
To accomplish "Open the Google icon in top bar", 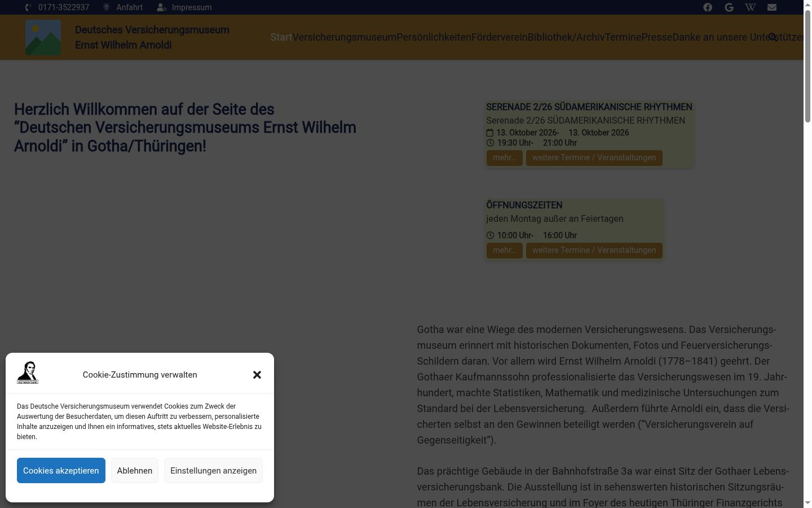I will pos(729,7).
